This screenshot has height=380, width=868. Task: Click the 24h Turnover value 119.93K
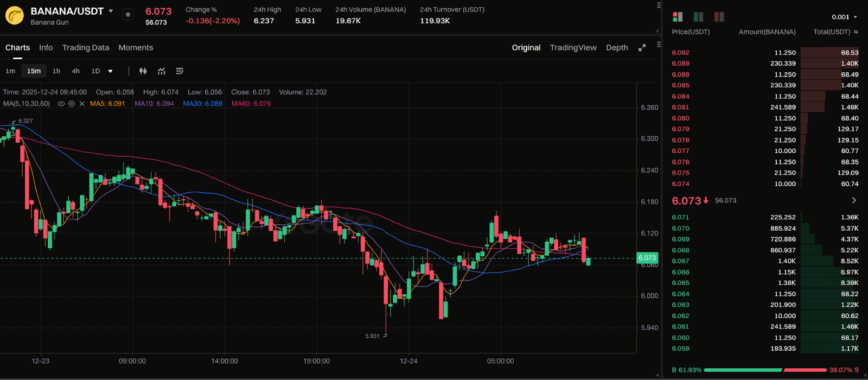435,21
